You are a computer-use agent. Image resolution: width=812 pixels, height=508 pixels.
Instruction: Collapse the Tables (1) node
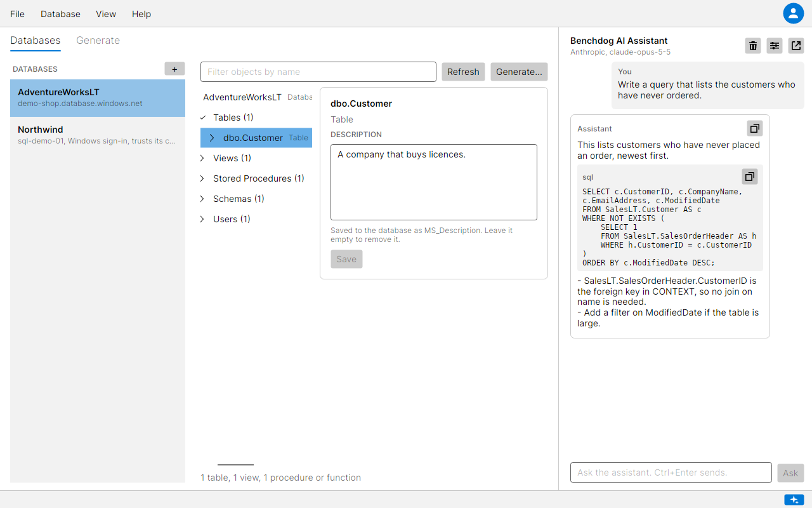203,117
